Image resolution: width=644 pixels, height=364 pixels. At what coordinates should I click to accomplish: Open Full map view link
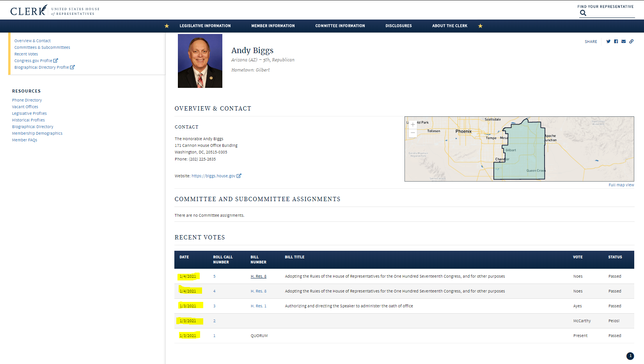tap(621, 185)
